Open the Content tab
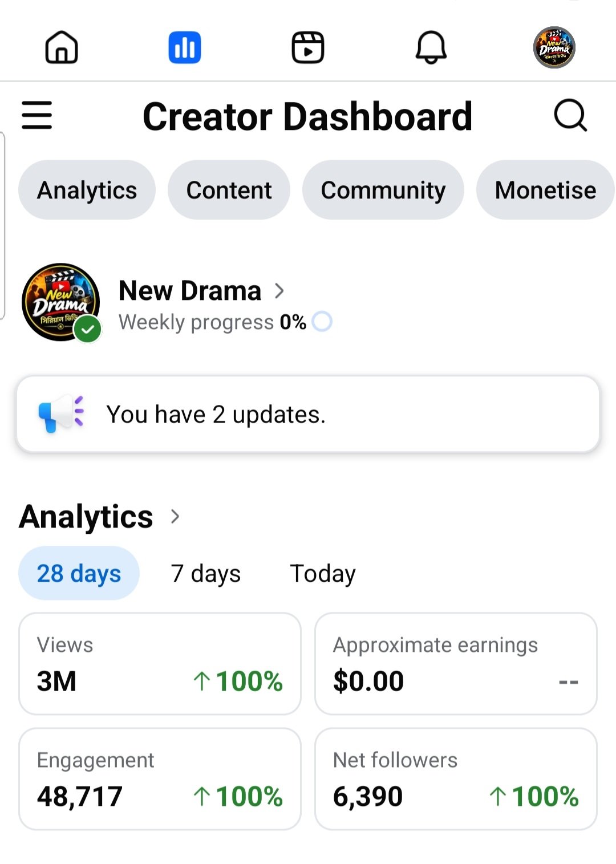The height and width of the screenshot is (864, 616). point(229,190)
